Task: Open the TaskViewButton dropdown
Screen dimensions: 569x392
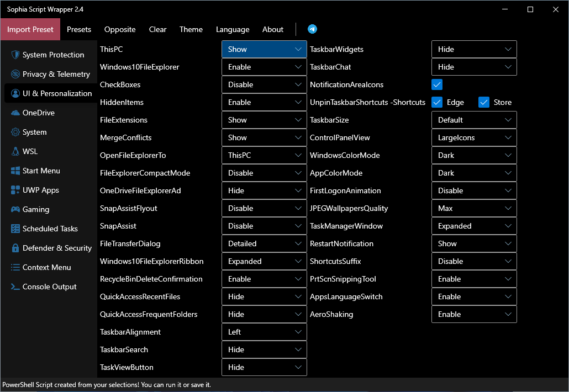Action: pyautogui.click(x=264, y=367)
